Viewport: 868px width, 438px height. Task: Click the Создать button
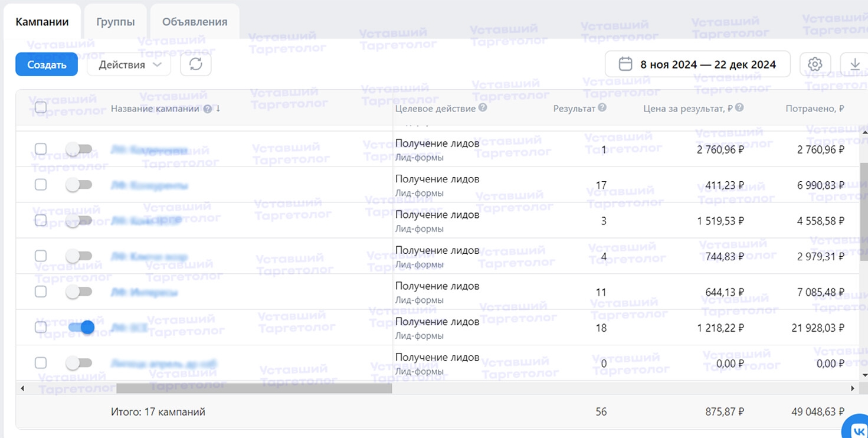click(47, 65)
